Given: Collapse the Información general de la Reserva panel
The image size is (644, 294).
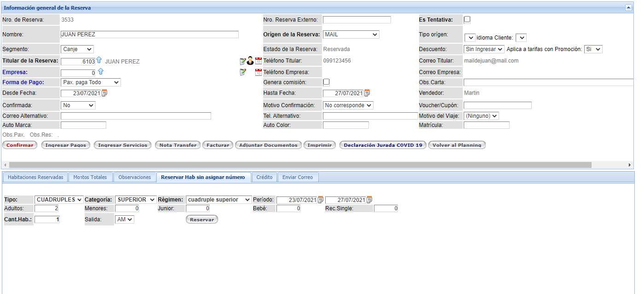Looking at the screenshot, I should [x=628, y=8].
